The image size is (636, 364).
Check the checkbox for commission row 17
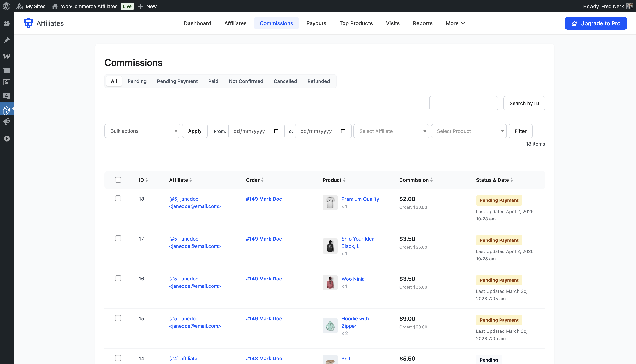click(x=118, y=238)
